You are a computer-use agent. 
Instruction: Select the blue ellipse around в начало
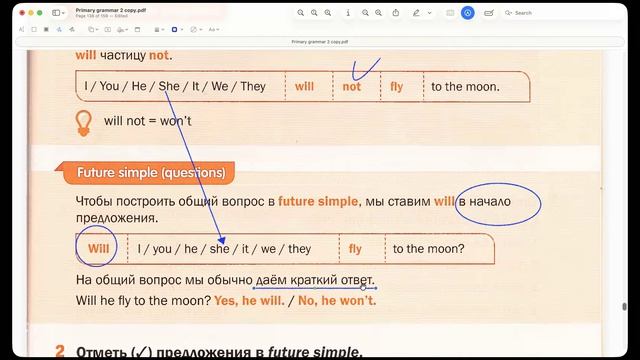click(x=498, y=204)
